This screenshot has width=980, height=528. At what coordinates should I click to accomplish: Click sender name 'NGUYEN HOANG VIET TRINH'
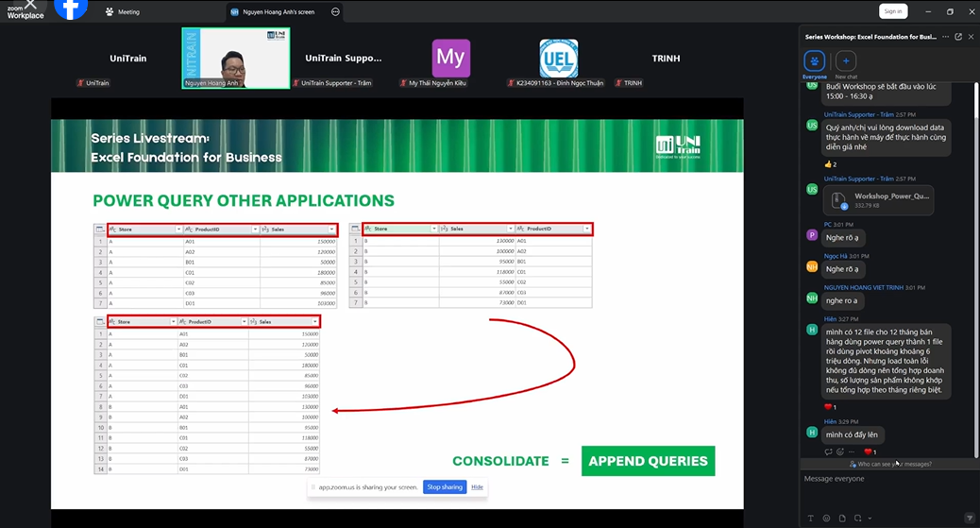point(863,288)
